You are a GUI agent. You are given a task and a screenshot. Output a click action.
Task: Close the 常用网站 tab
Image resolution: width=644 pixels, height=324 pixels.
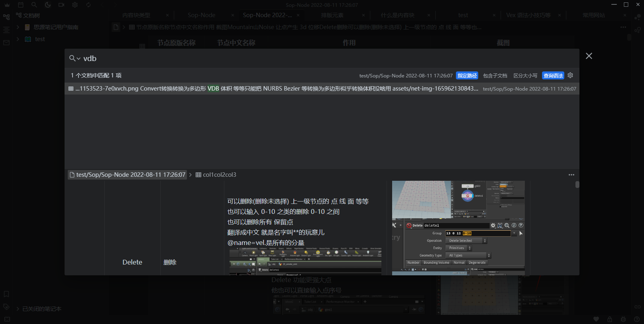[x=625, y=15]
